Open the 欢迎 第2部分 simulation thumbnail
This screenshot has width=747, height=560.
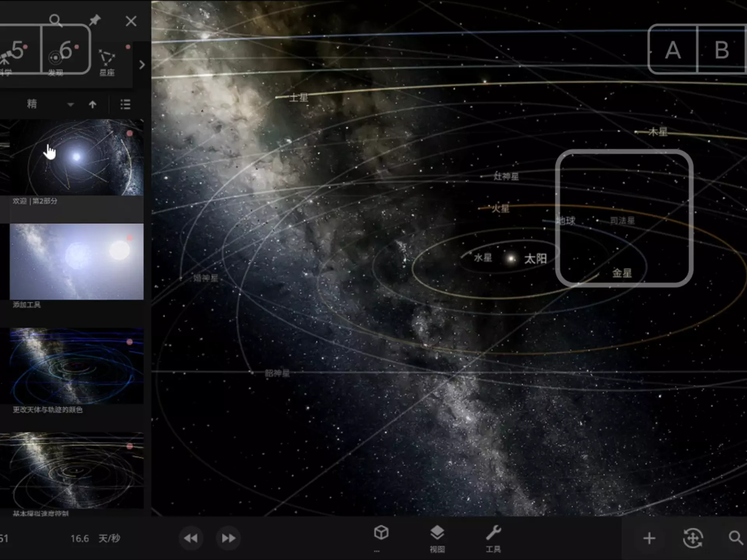pos(77,157)
